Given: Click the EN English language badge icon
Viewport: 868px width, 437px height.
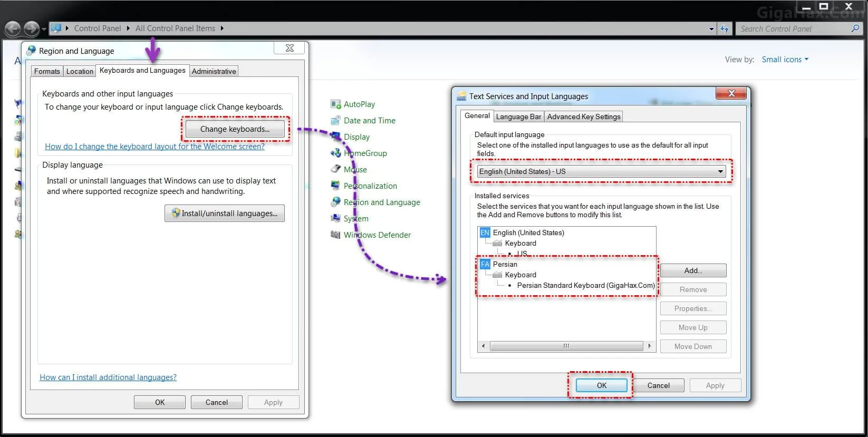Looking at the screenshot, I should [x=485, y=232].
